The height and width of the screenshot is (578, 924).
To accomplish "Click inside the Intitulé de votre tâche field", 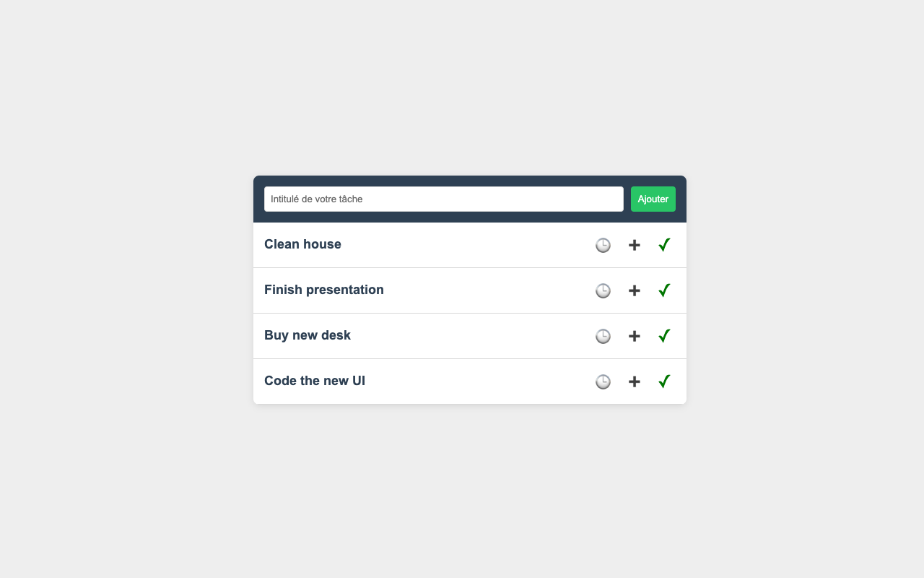I will point(443,199).
